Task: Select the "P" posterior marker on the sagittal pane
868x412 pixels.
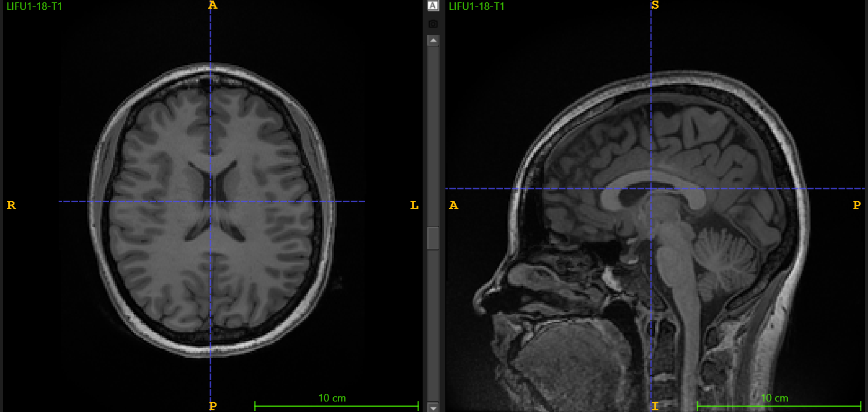Action: (x=857, y=205)
